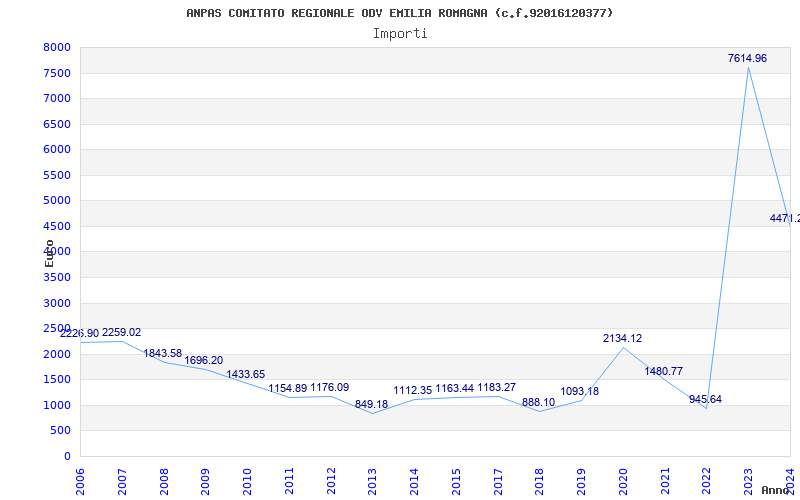The width and height of the screenshot is (800, 500).
Task: Click the x-axis year 2017
Action: pyautogui.click(x=498, y=482)
